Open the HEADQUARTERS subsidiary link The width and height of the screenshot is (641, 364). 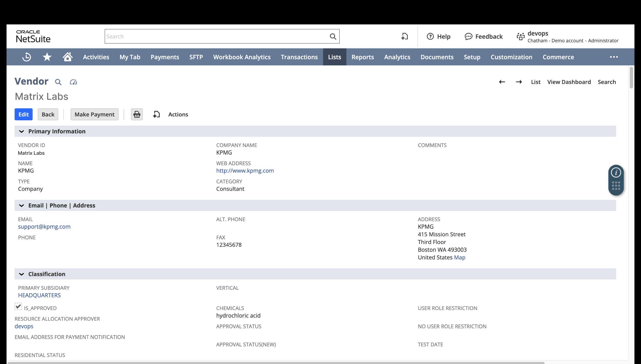(x=39, y=295)
